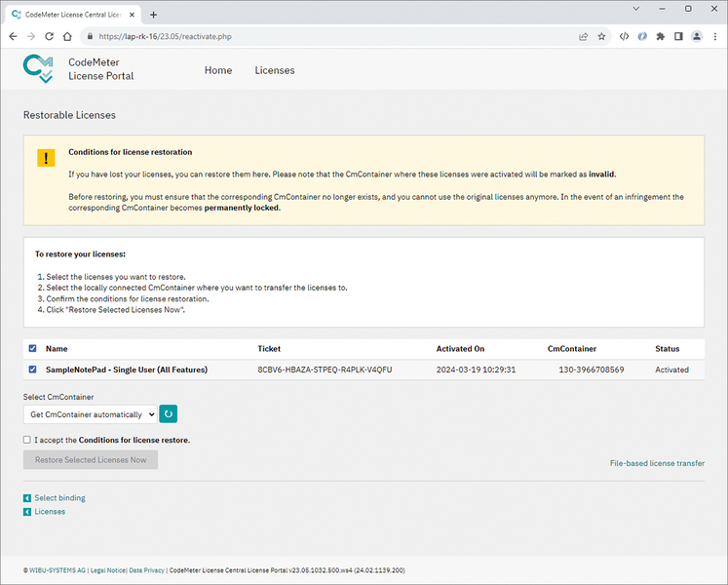The image size is (728, 585).
Task: Open the Data Privacy footer link
Action: [147, 570]
